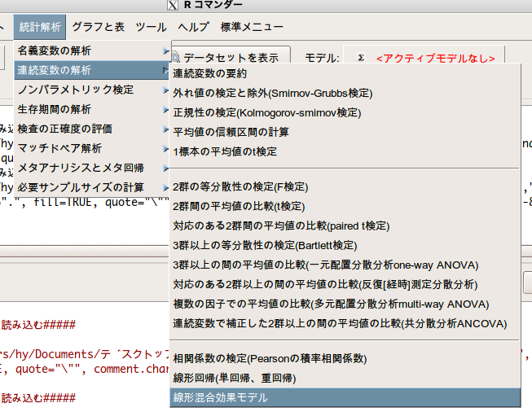Expand the メタアナリシスとメタ回帰 submenu

click(x=91, y=168)
